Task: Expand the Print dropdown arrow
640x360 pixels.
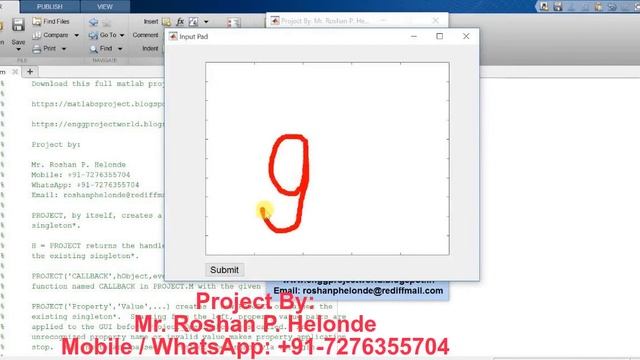Action: (x=64, y=49)
